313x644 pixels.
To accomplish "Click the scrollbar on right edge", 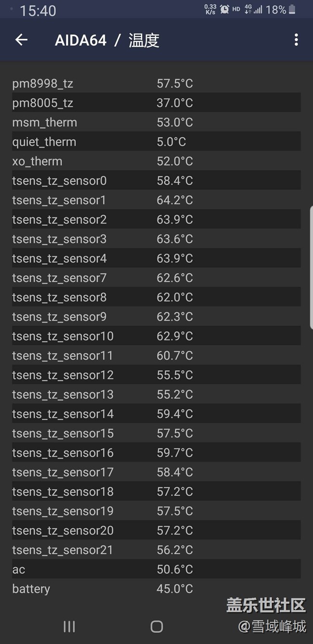I will [x=311, y=268].
